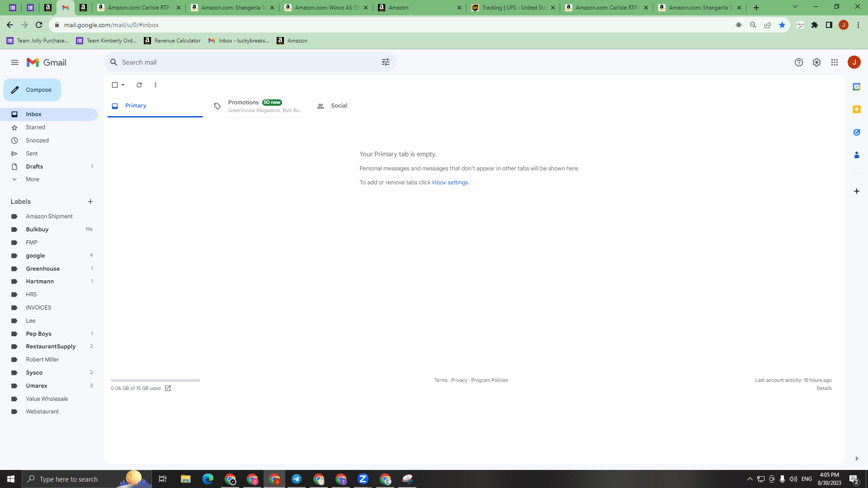Open the Privacy link
This screenshot has width=868, height=488.
pyautogui.click(x=459, y=380)
